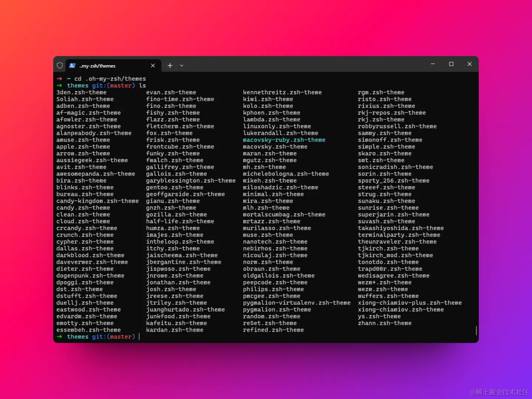Click the highlighted 'macovsky-ruby.zsh-theme' entry

click(x=284, y=140)
